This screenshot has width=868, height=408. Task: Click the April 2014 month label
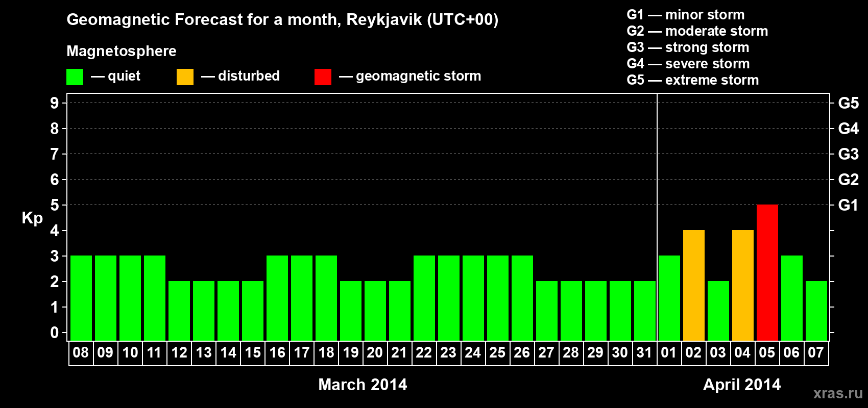[742, 384]
